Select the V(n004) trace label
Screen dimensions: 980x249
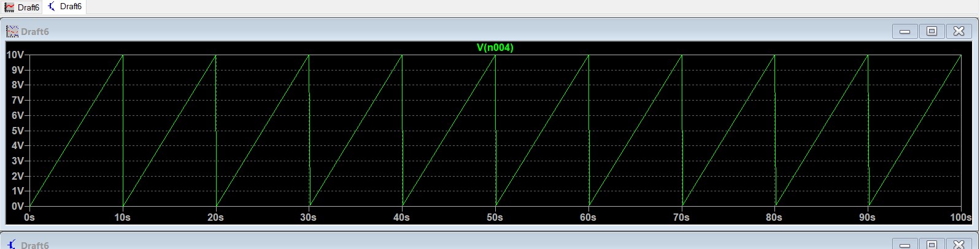point(495,47)
